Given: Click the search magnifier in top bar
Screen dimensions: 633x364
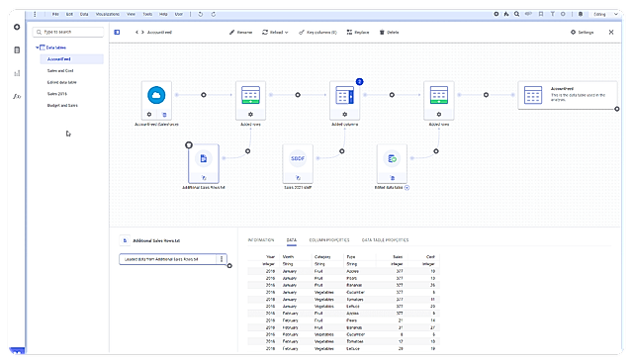Looking at the screenshot, I should click(x=516, y=14).
